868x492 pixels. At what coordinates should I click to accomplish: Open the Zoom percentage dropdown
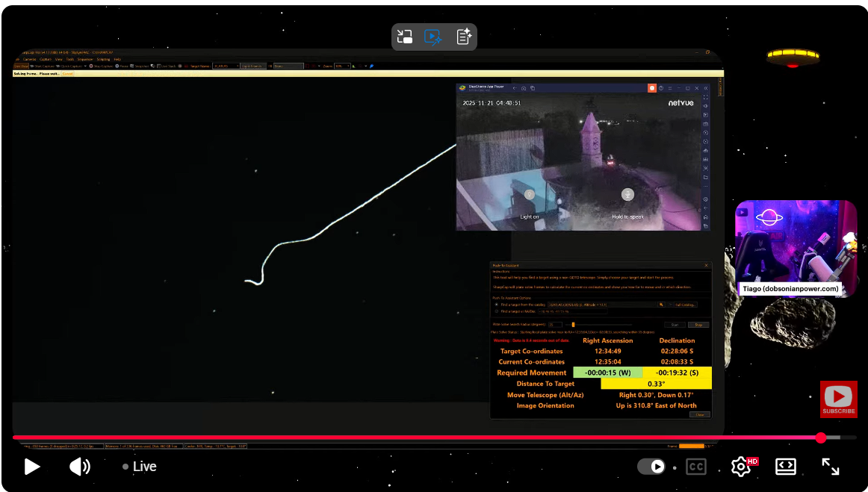tap(342, 66)
